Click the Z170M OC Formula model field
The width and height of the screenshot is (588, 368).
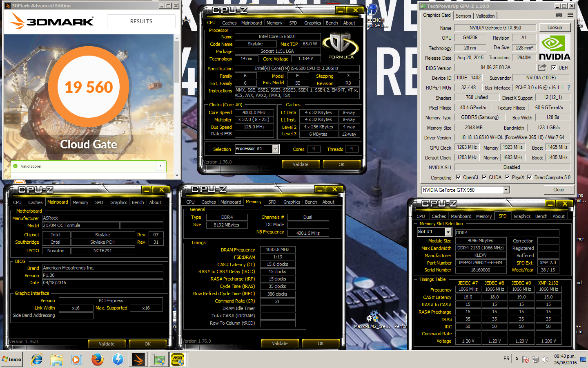pyautogui.click(x=81, y=226)
